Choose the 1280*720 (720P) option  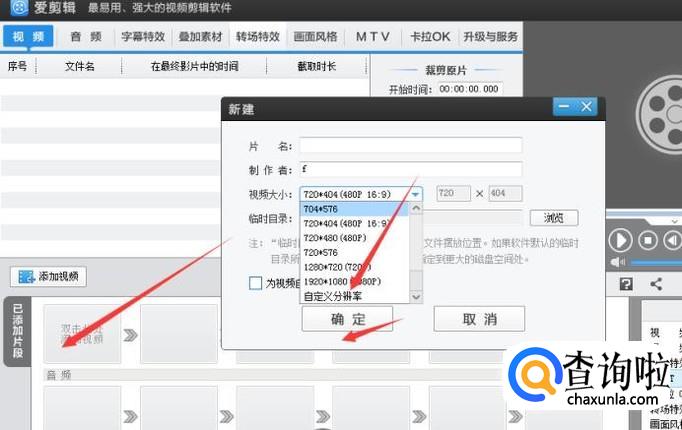pos(354,267)
